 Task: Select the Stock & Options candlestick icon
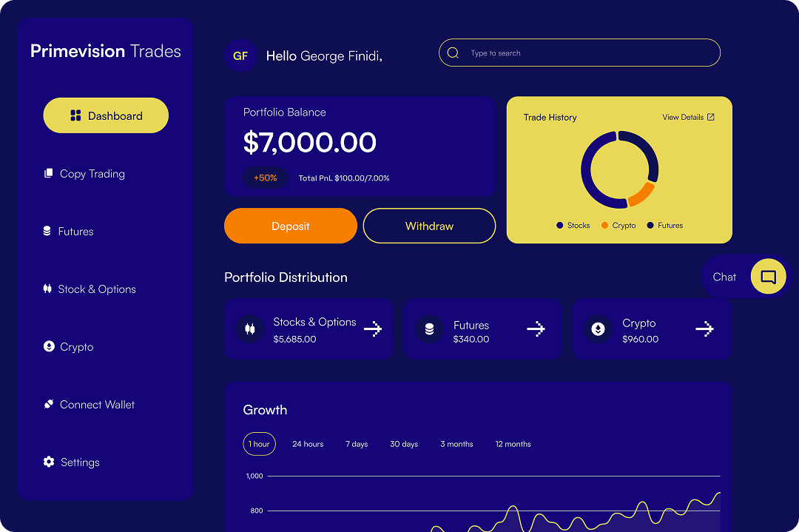pos(47,289)
